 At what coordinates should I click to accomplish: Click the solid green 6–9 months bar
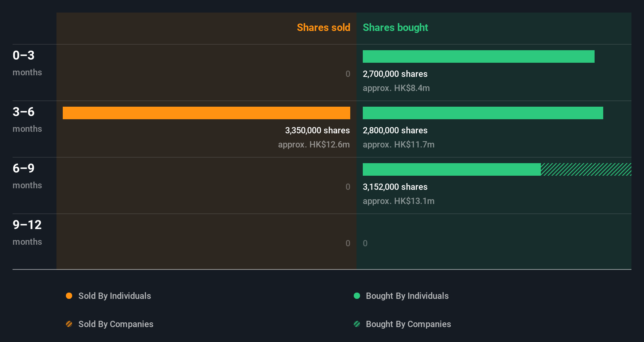tap(452, 169)
